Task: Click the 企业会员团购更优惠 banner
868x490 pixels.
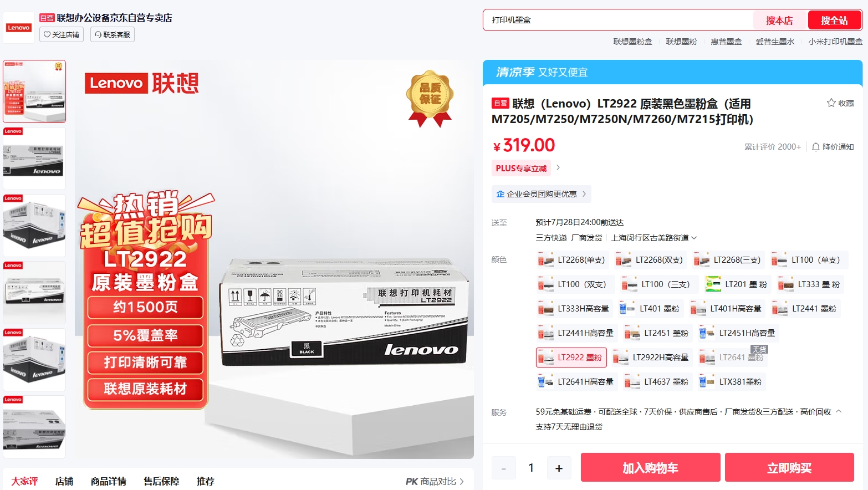Action: click(x=542, y=194)
